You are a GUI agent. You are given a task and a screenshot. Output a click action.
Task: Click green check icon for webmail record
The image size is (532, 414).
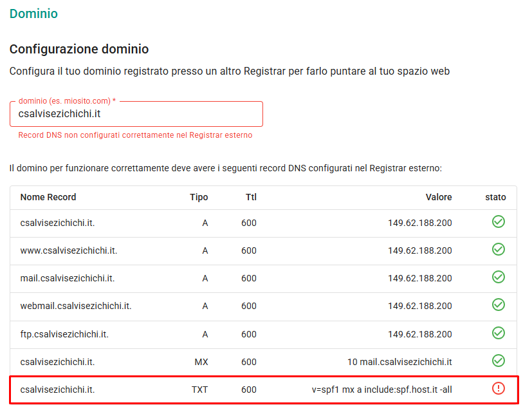[x=498, y=305]
